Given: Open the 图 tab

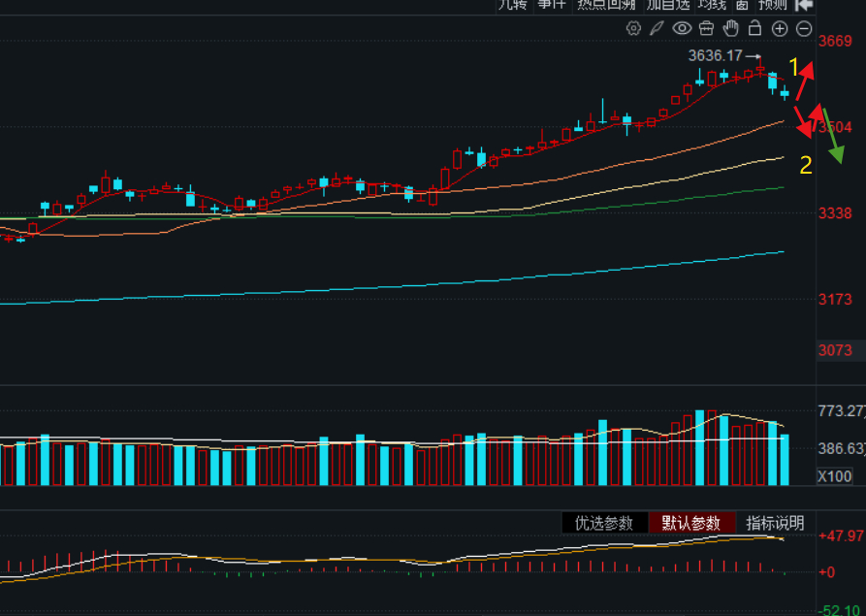Looking at the screenshot, I should (x=742, y=5).
